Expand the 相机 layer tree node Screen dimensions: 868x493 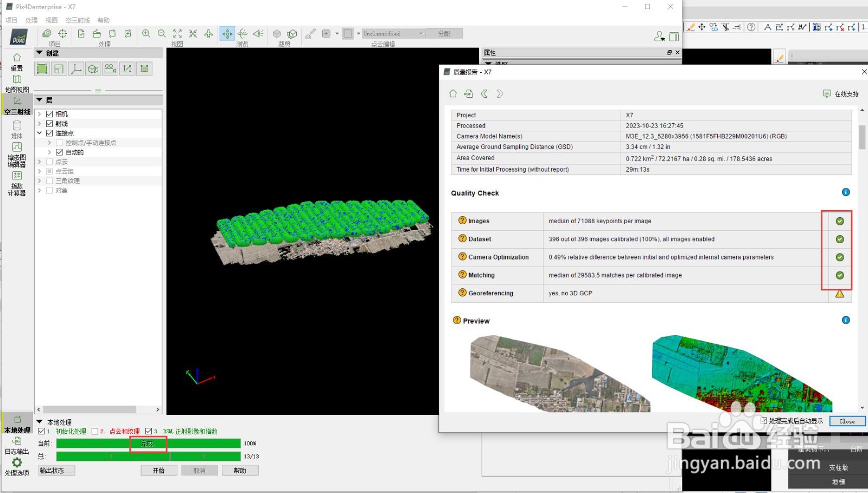(x=40, y=114)
